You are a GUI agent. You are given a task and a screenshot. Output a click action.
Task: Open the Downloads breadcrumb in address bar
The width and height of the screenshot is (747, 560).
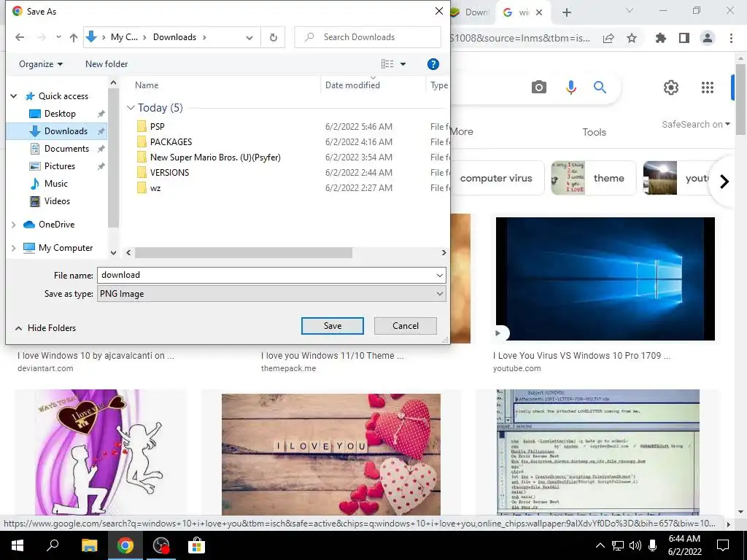click(x=174, y=37)
